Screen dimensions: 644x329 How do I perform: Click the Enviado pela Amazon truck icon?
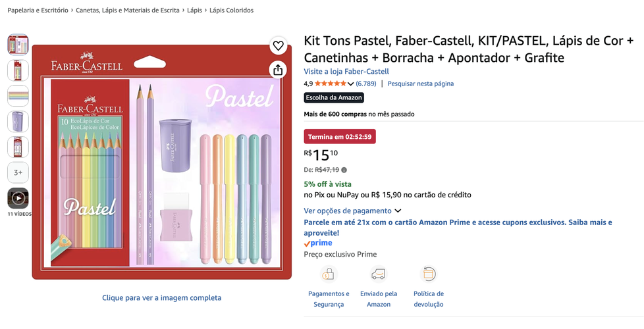[378, 274]
